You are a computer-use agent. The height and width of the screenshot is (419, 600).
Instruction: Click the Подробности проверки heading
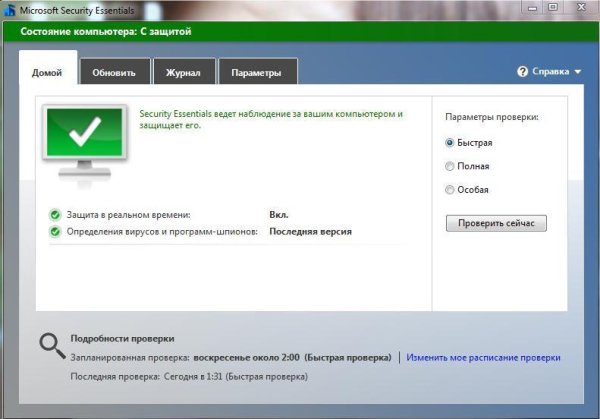tap(122, 339)
